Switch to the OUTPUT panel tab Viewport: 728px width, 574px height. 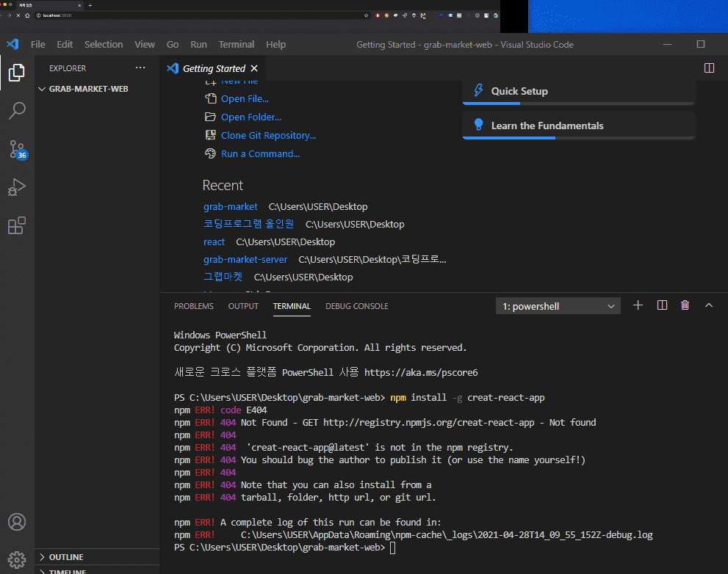243,306
